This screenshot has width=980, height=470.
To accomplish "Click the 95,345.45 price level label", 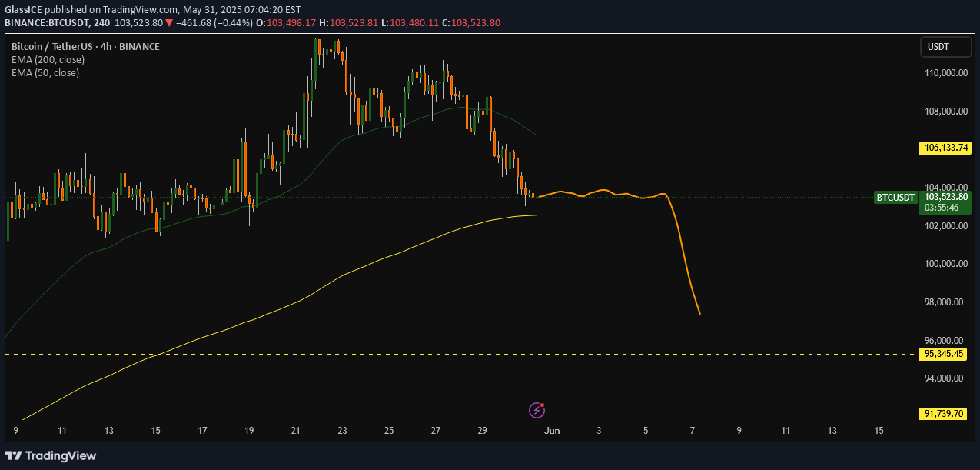I will pos(945,354).
